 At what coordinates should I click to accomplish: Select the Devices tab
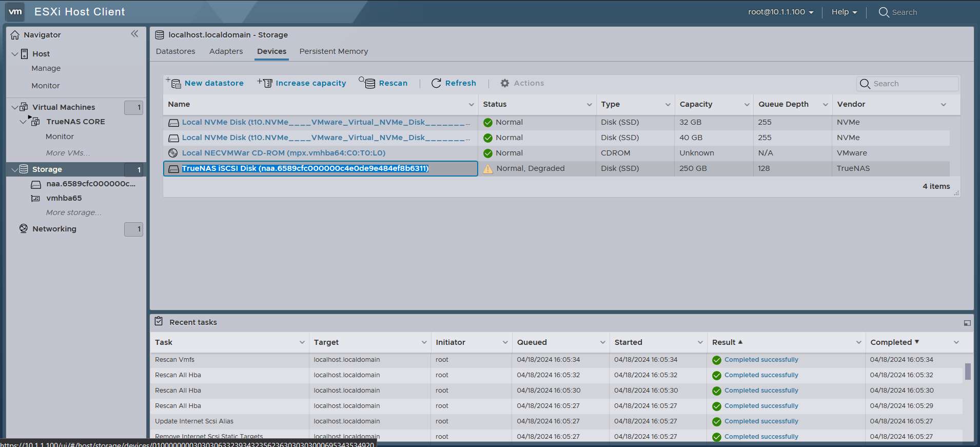[x=271, y=51]
